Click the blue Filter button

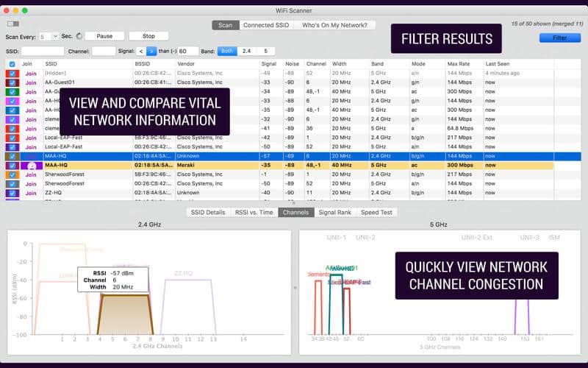click(559, 38)
